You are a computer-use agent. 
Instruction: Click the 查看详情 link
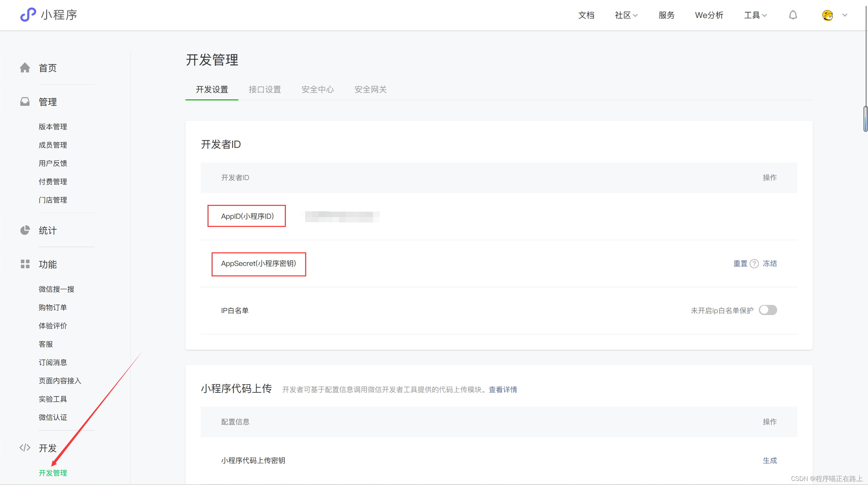pyautogui.click(x=503, y=389)
